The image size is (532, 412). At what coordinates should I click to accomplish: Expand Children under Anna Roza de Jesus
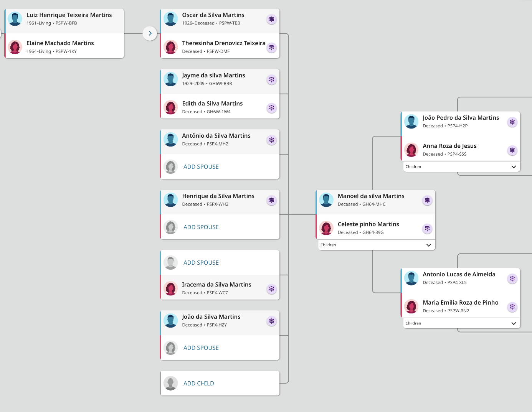(514, 167)
